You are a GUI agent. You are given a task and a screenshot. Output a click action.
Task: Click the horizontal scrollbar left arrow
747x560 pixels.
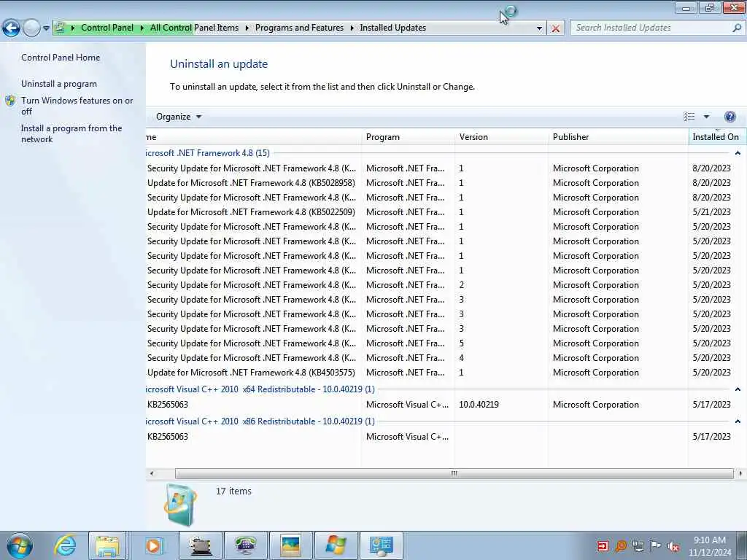tap(152, 473)
